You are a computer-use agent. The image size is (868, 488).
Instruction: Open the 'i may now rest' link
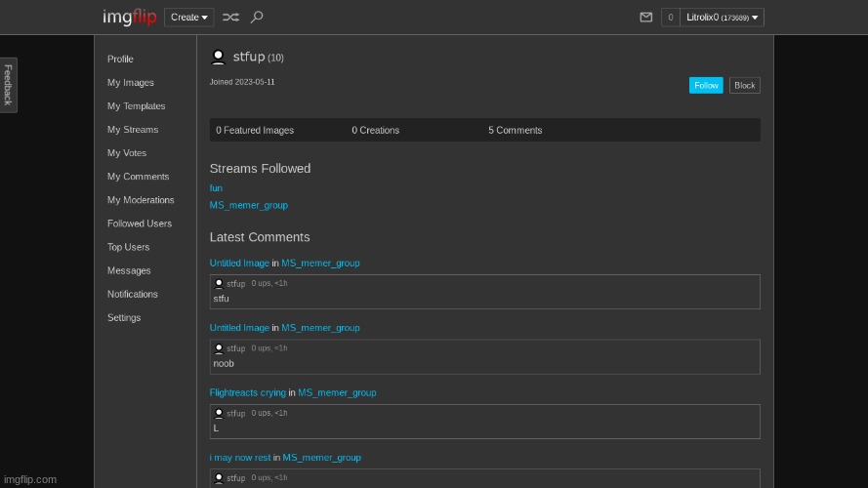(239, 457)
